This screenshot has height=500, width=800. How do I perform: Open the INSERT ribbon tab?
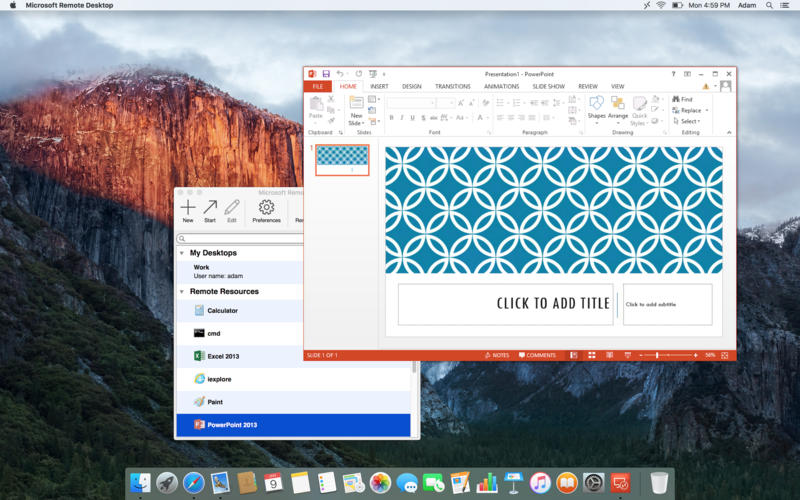pyautogui.click(x=379, y=87)
